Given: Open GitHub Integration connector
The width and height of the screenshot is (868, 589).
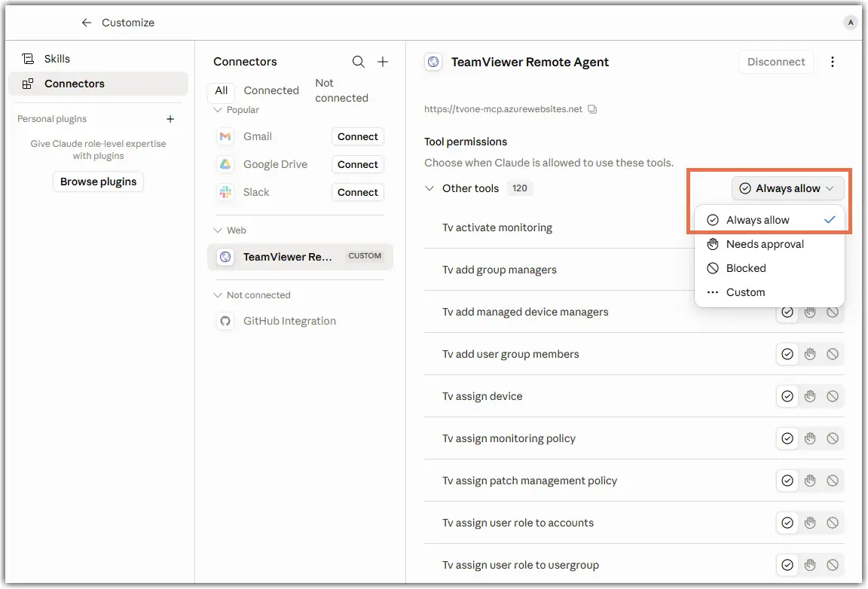Looking at the screenshot, I should coord(300,321).
